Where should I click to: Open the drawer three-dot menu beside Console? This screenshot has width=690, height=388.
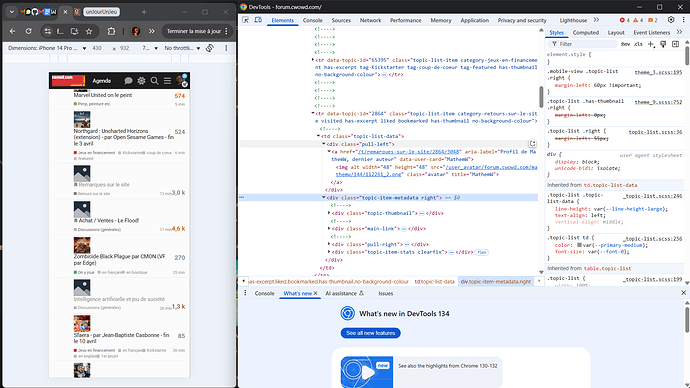pos(245,293)
